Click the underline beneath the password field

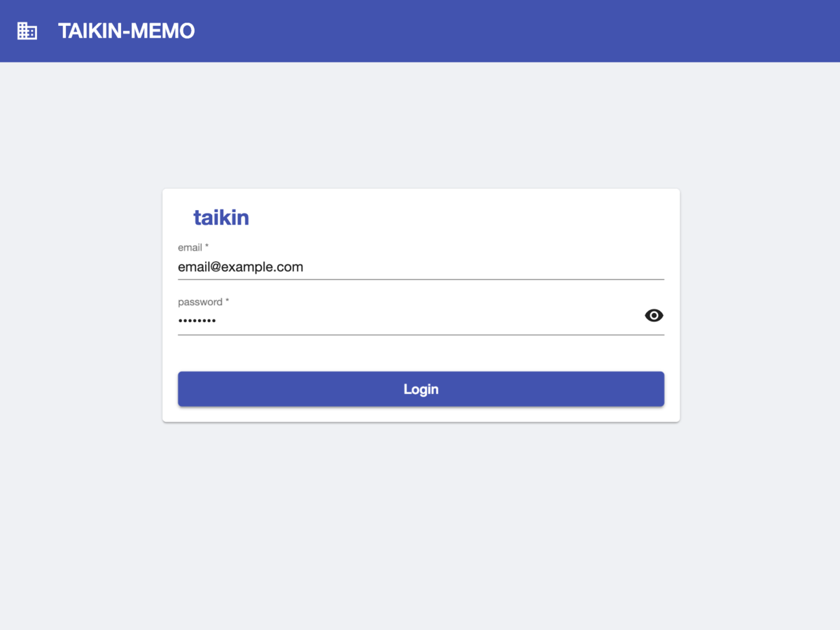421,335
